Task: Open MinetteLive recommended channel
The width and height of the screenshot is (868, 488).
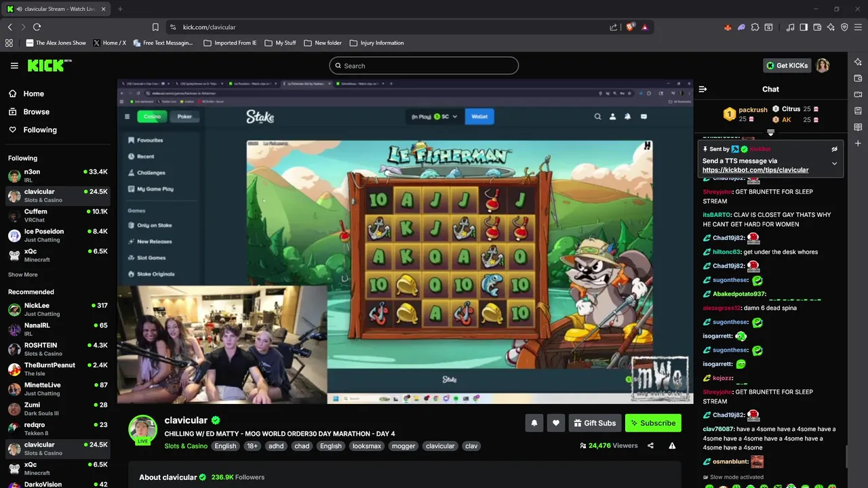Action: [x=58, y=389]
